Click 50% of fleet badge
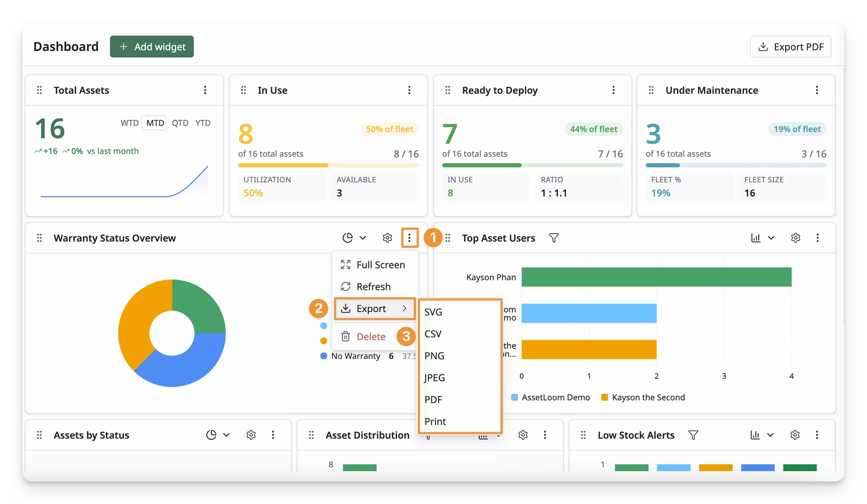 coord(389,129)
